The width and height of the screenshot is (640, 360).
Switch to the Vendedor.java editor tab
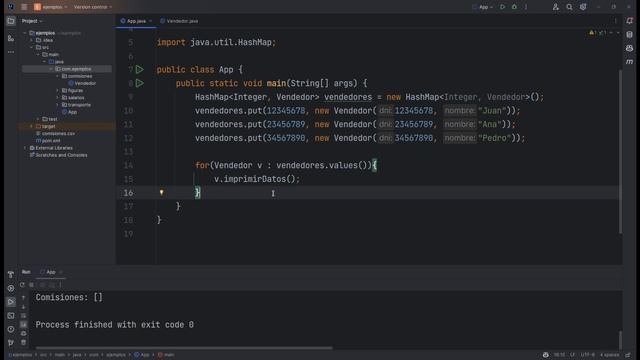[179, 21]
